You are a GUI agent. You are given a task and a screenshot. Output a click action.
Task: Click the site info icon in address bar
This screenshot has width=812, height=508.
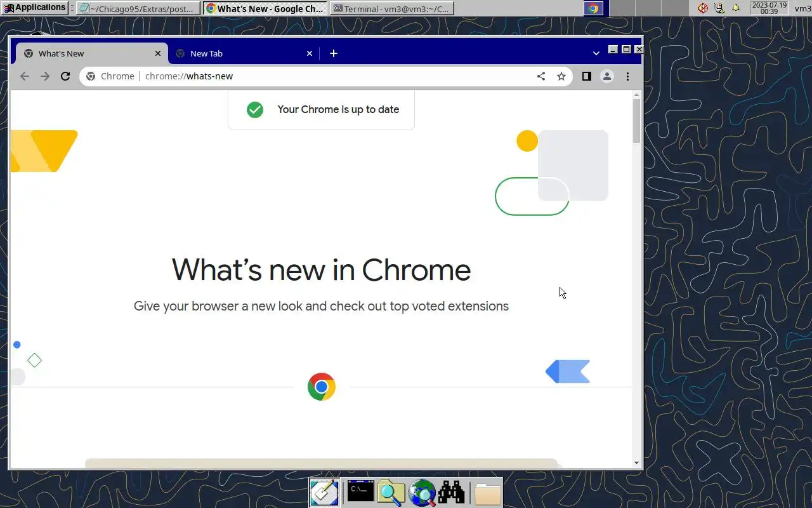click(91, 76)
